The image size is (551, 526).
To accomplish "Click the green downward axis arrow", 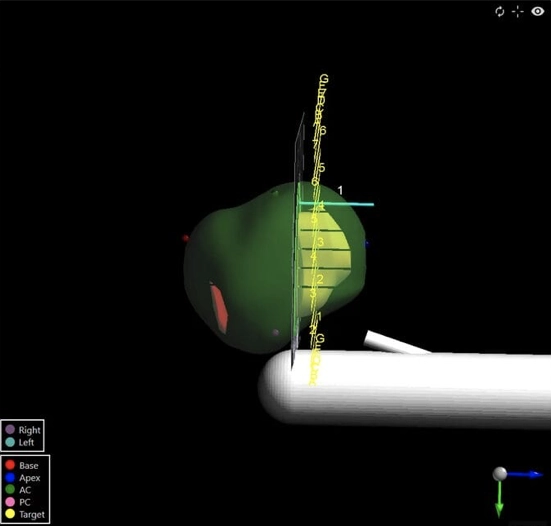I will click(x=499, y=500).
